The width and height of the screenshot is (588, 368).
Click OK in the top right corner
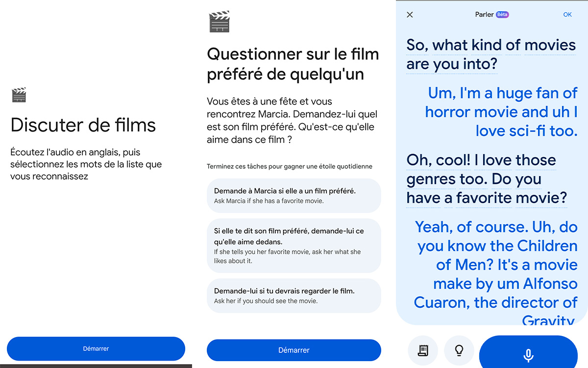[567, 14]
